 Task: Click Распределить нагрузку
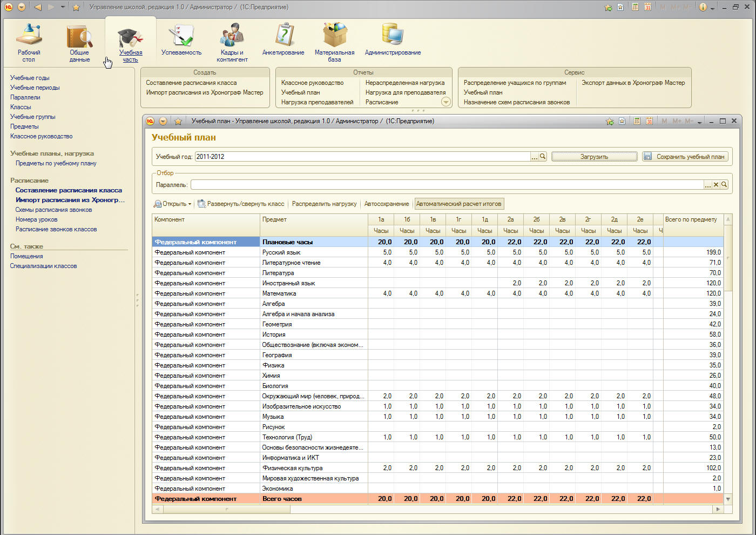pos(325,204)
